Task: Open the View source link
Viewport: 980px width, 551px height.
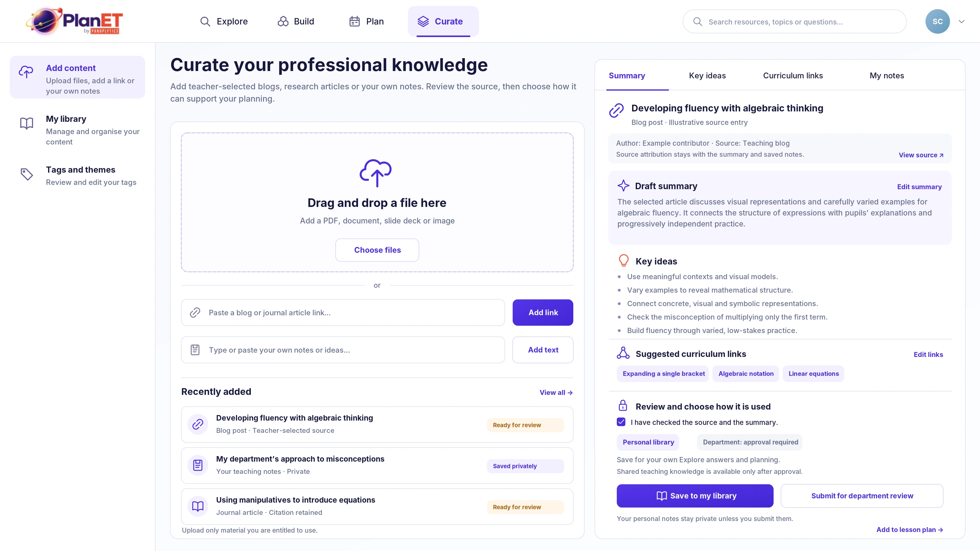Action: pyautogui.click(x=921, y=155)
